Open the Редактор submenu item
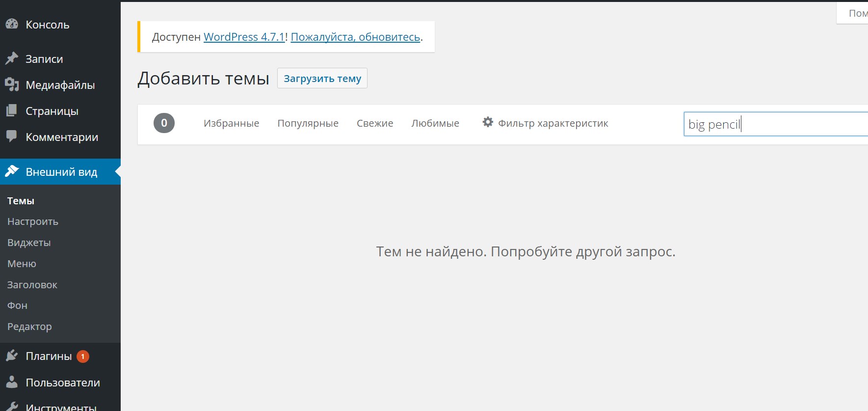Viewport: 868px width, 411px height. click(x=29, y=327)
